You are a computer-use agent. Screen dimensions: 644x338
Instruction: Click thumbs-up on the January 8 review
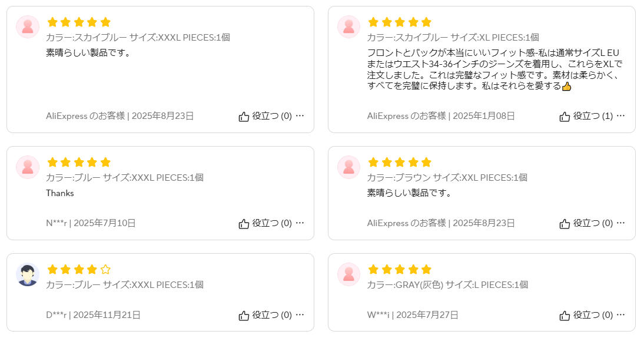coord(565,117)
